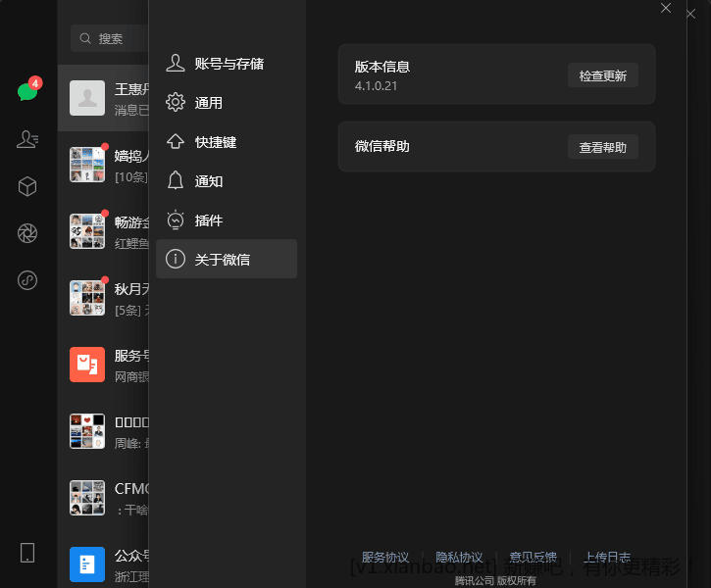Open the chat with gray avatar 王惠
Viewport: 711px width, 588px height.
click(103, 98)
